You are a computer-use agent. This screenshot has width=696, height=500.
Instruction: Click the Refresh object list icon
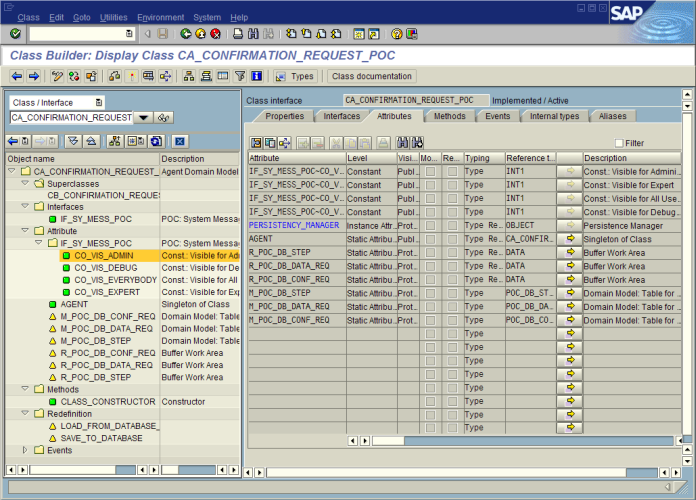tap(156, 141)
